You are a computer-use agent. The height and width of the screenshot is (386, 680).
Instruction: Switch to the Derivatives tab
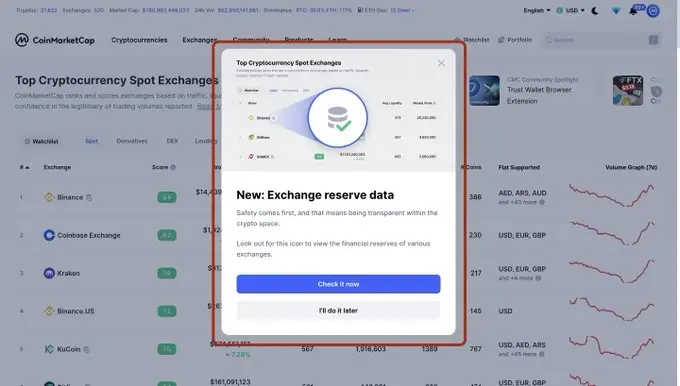(x=132, y=141)
